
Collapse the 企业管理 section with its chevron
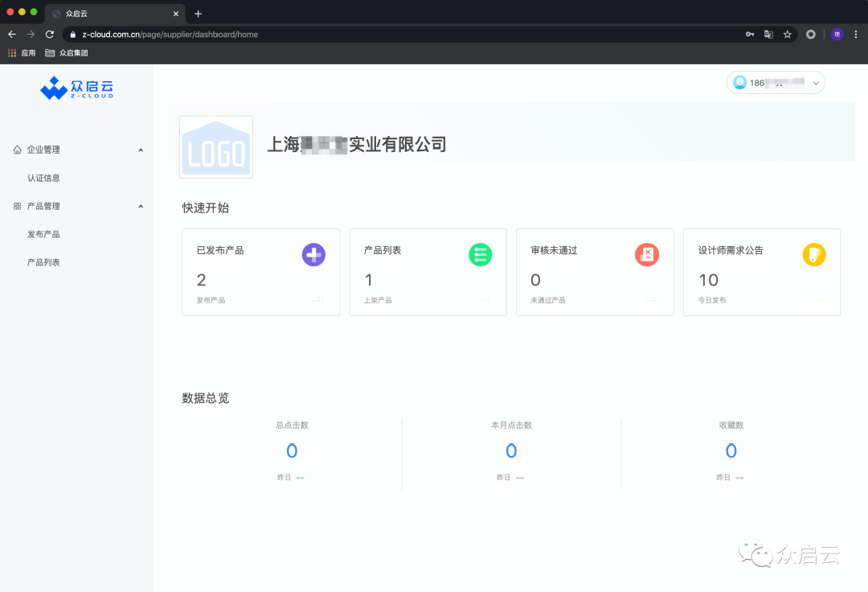coord(141,149)
